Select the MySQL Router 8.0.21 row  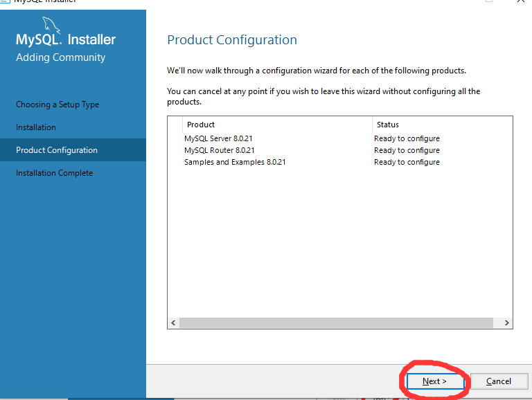(x=339, y=150)
